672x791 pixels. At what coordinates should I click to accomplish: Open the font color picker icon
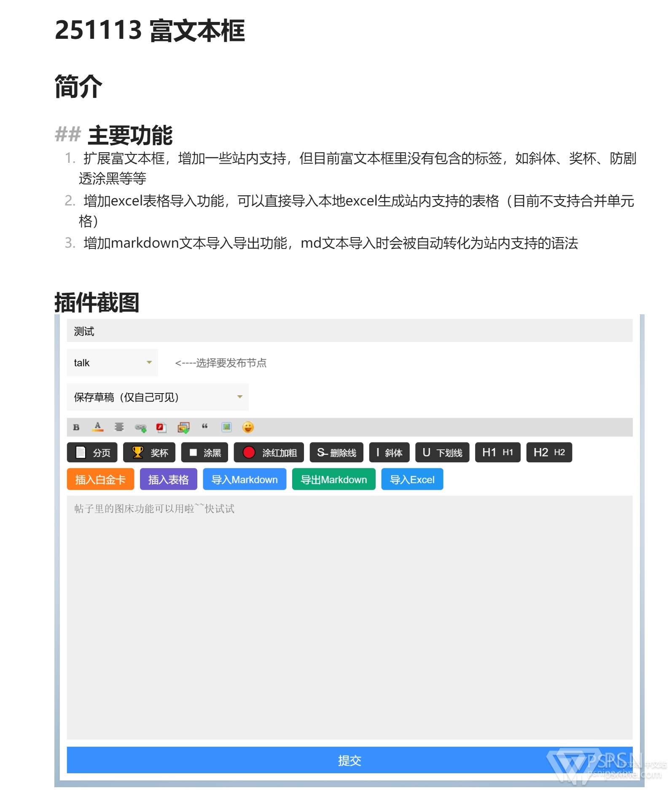tap(98, 427)
